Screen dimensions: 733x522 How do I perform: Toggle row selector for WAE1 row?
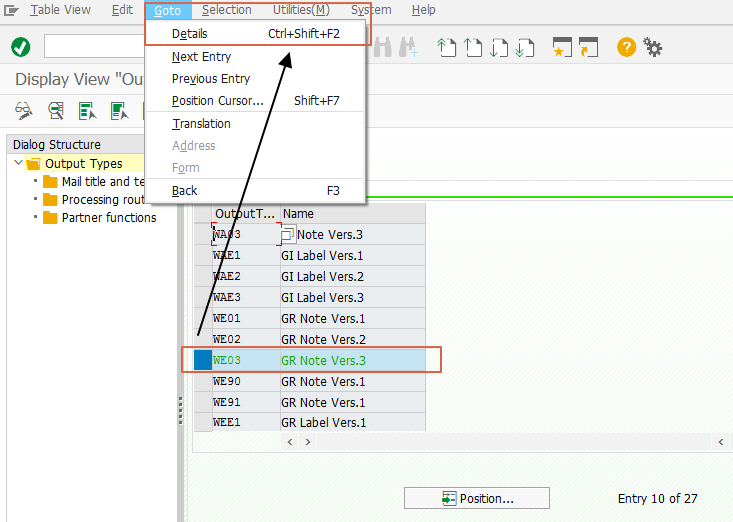[x=203, y=255]
